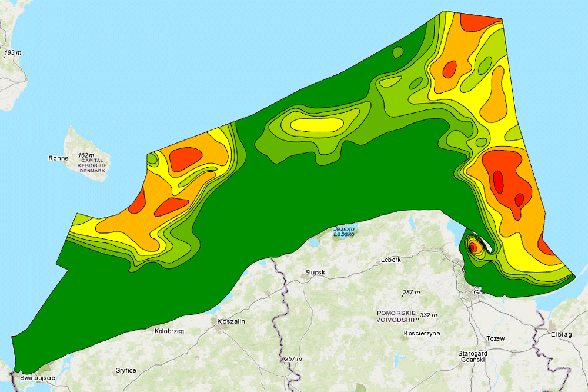
Task: Select the Koscierzyna town label
Action: pyautogui.click(x=422, y=333)
